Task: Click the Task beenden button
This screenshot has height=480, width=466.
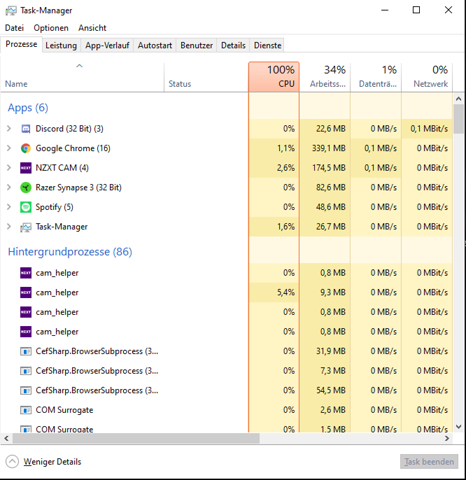Action: coord(429,462)
